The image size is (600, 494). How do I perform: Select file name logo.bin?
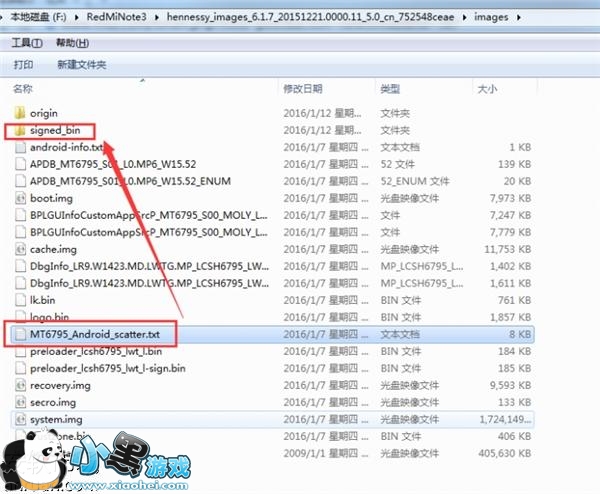49,317
